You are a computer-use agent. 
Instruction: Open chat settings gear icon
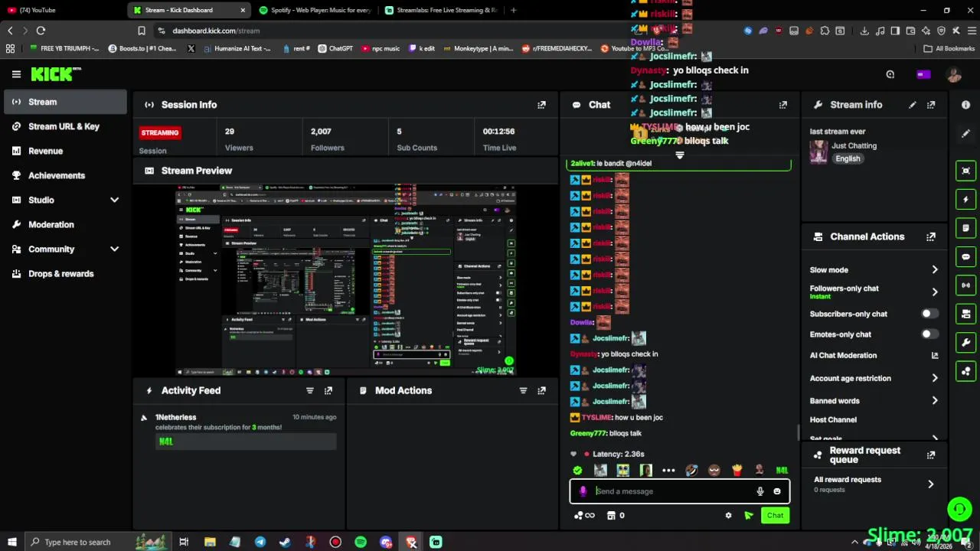pyautogui.click(x=728, y=516)
